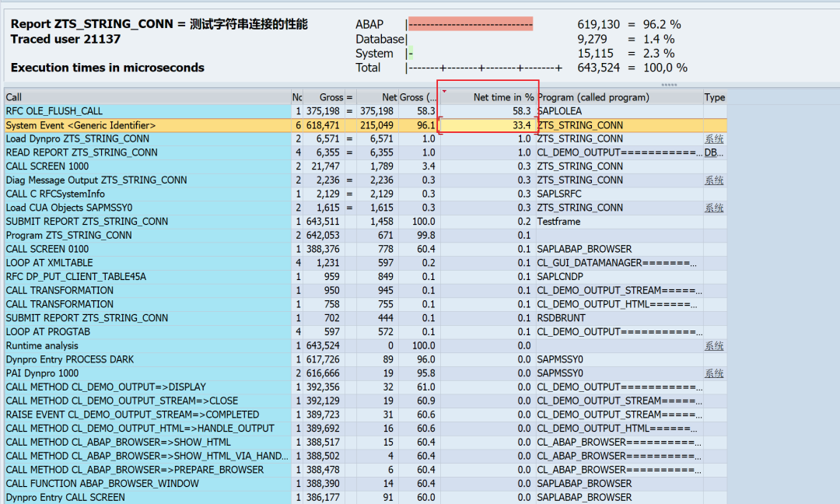Select CL_ABAP_BROWSER=>PREPARE_BROWSER call
The width and height of the screenshot is (840, 504).
point(147,471)
